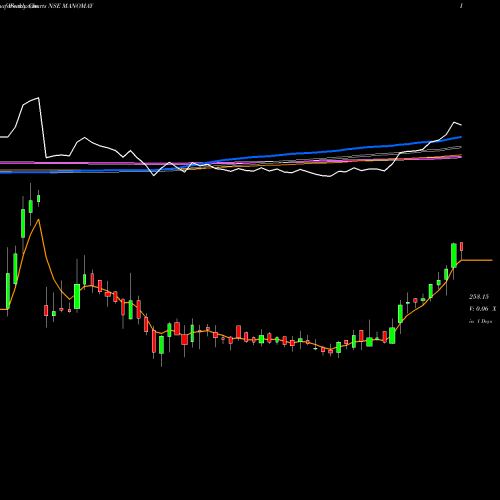The image size is (500, 500).
Task: Click the white indicator line's highest peak
Action: [38, 98]
